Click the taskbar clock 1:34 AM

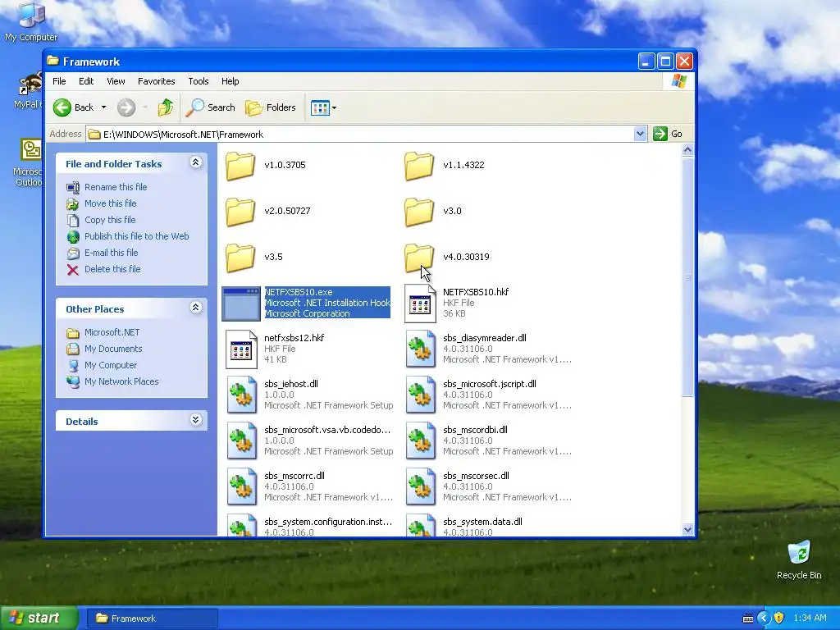point(810,619)
